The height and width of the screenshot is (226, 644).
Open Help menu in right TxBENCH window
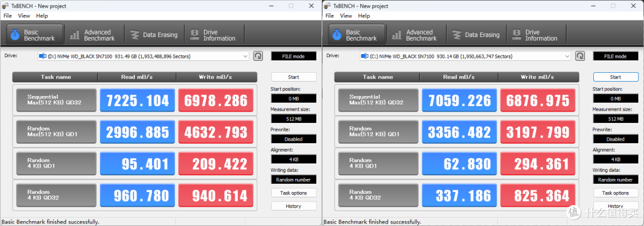[364, 16]
